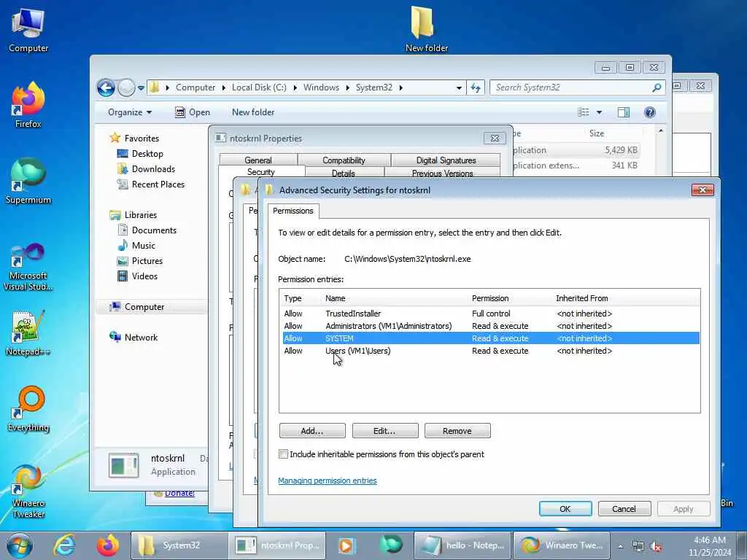Click the network tray icon
747x560 pixels.
pyautogui.click(x=638, y=547)
